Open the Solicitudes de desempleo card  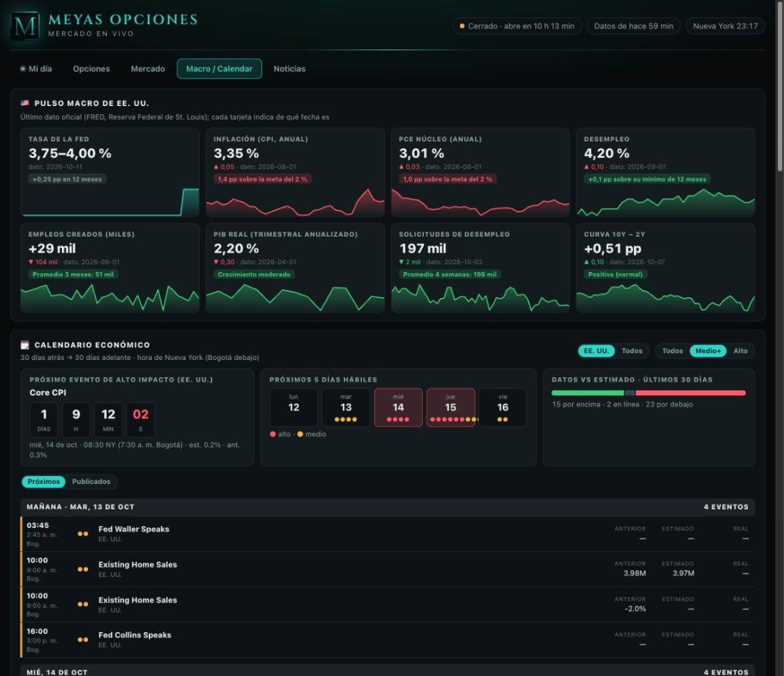[x=481, y=267]
